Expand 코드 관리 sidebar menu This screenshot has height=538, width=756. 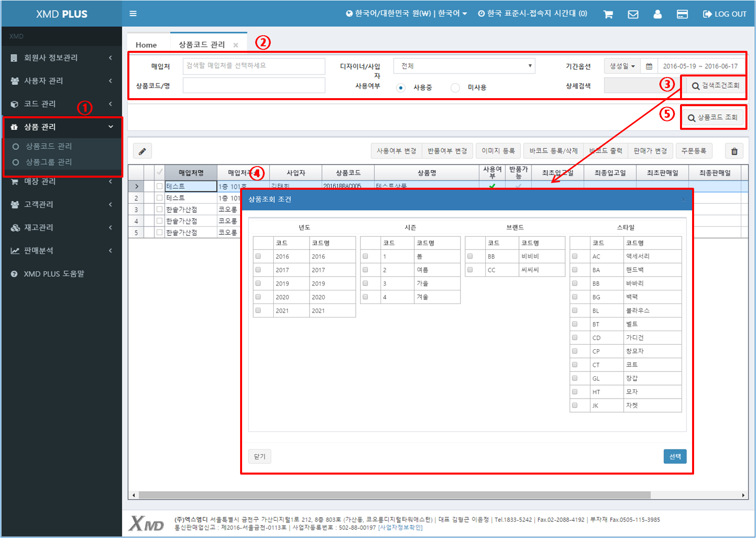point(61,104)
